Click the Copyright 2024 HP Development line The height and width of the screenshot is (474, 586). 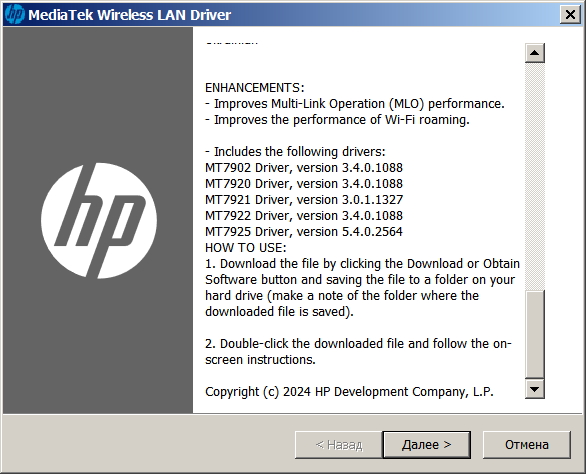pyautogui.click(x=349, y=392)
